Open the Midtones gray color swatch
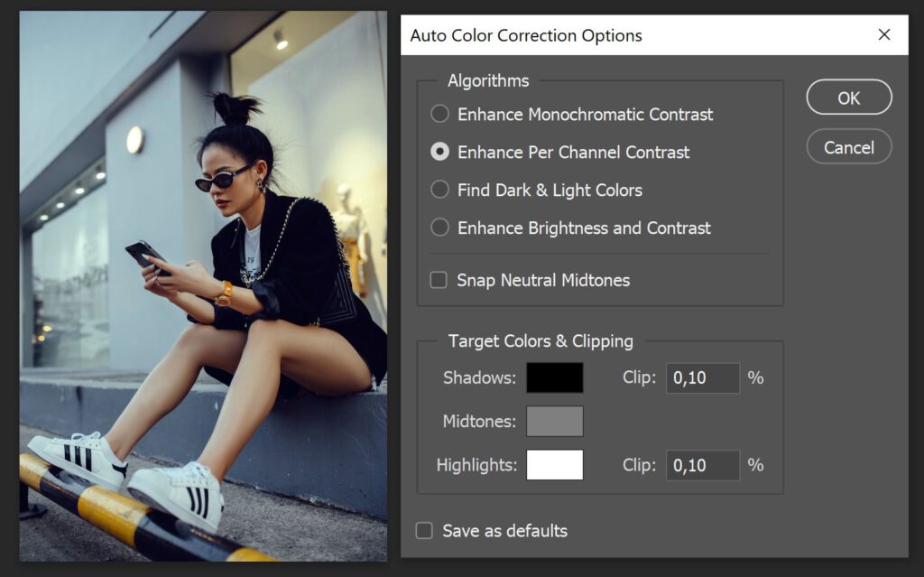Screen dimensions: 924x577 (555, 422)
